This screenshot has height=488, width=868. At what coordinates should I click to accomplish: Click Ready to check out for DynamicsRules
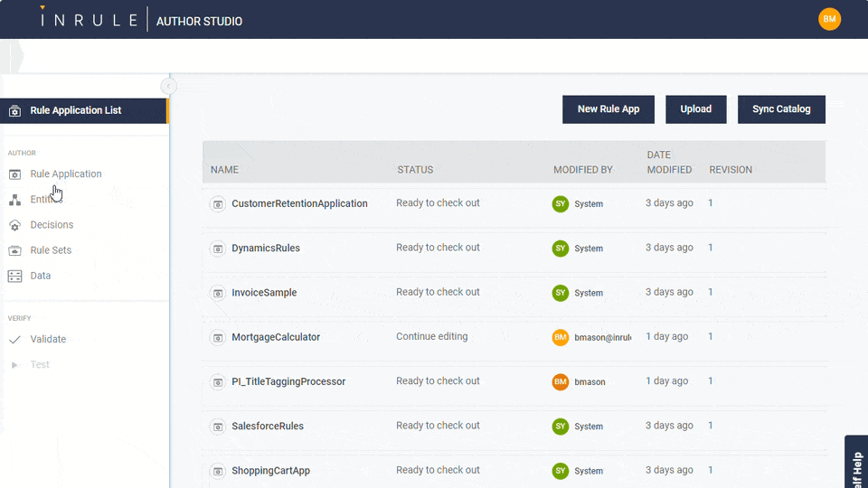(438, 248)
